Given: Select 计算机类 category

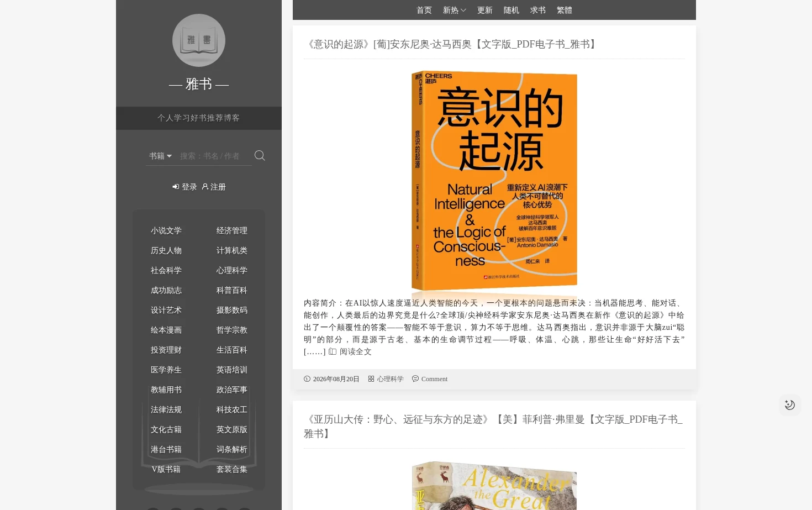Looking at the screenshot, I should click(232, 250).
